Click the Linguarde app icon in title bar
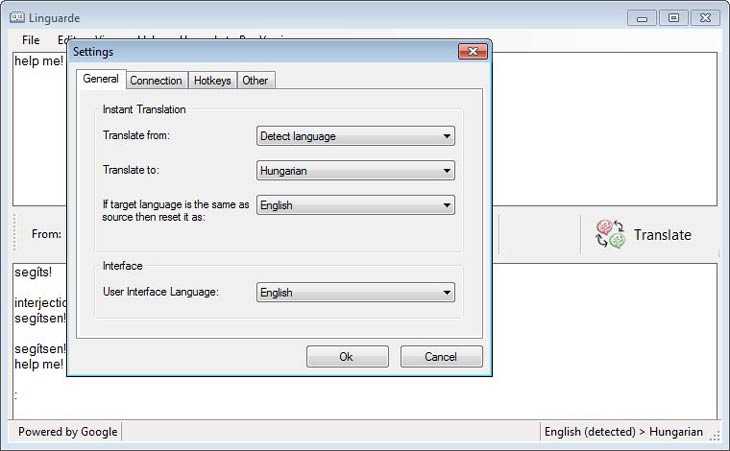Screen dimensions: 730x451 (x=17, y=18)
